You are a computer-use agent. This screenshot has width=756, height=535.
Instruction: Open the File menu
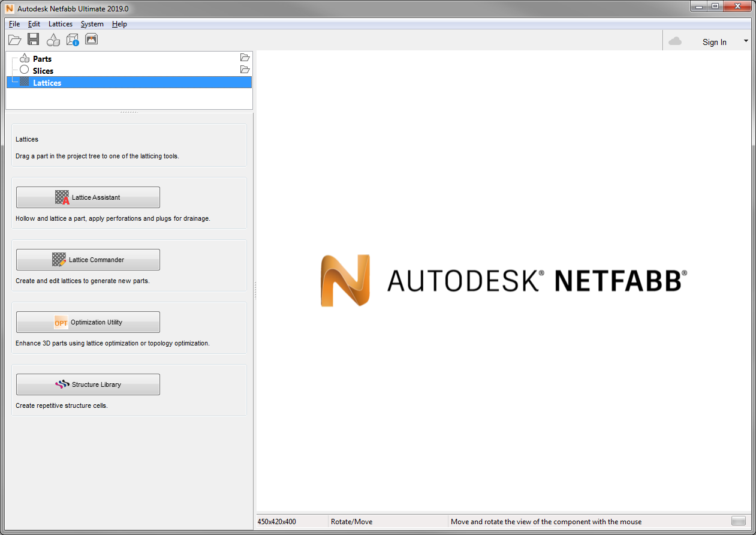[x=14, y=24]
